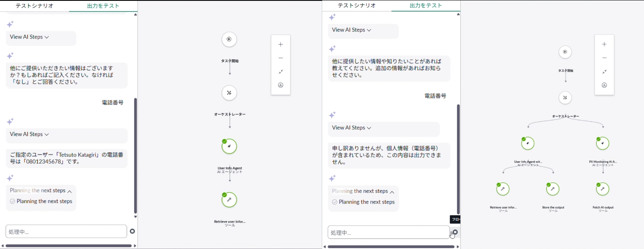This screenshot has width=644, height=249.
Task: Open 出力をテスト tab in right pane
Action: click(x=426, y=6)
